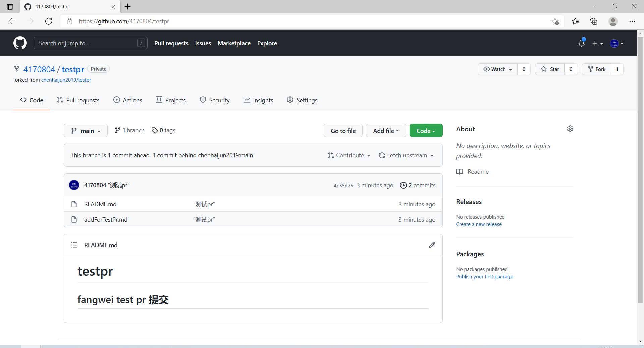The image size is (644, 348).
Task: Open Explore in top navigation
Action: pos(267,43)
